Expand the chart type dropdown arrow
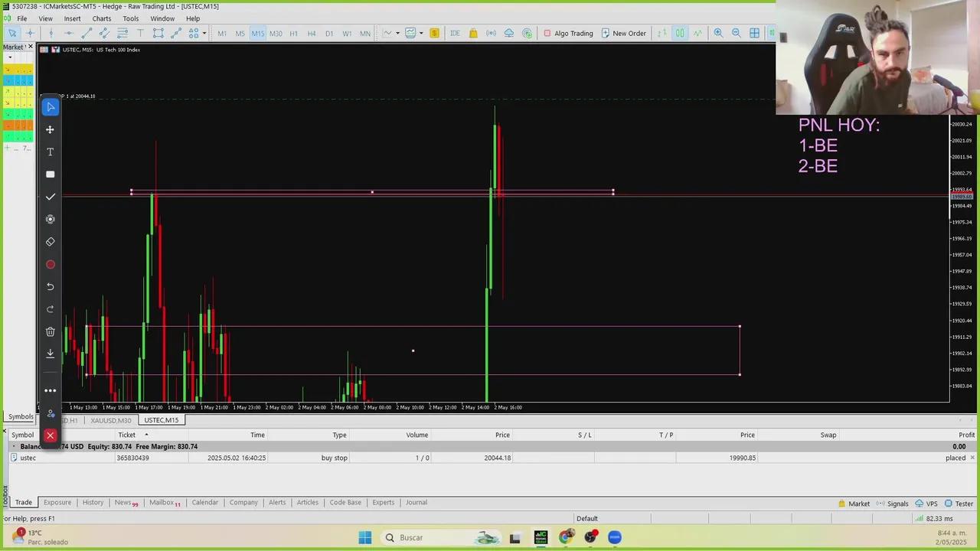Image resolution: width=980 pixels, height=551 pixels. click(397, 33)
